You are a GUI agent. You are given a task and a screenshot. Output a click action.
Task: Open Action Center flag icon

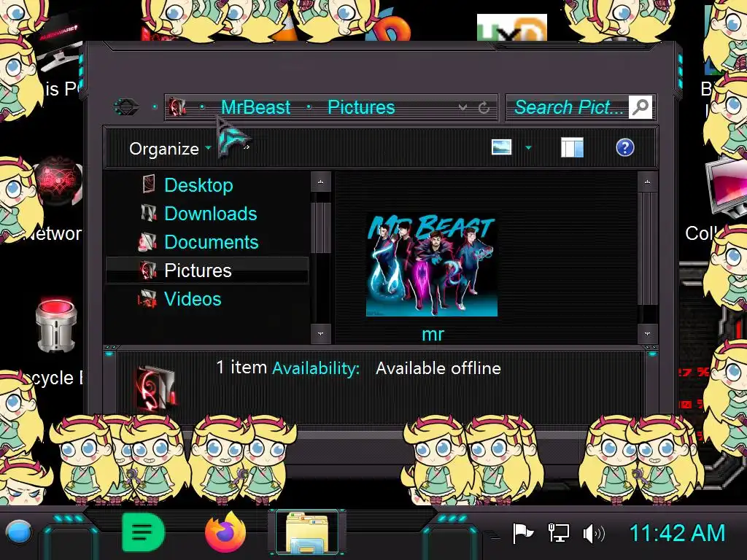coord(522,533)
